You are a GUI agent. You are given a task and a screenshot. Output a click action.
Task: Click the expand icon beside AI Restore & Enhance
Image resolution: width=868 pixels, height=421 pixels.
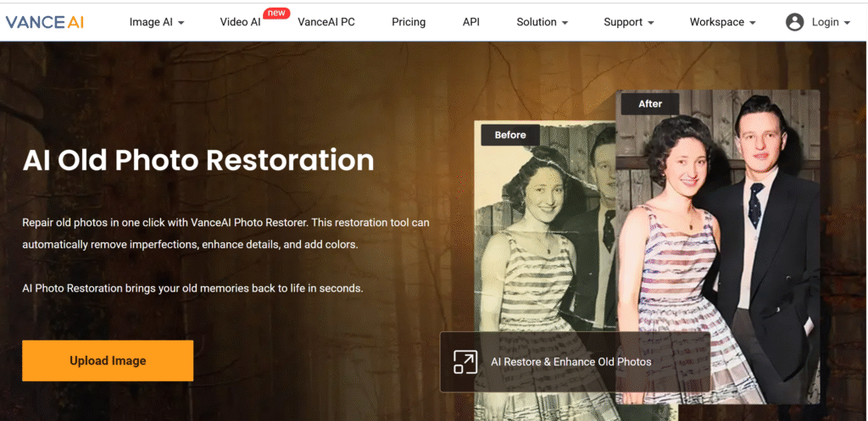pos(465,362)
